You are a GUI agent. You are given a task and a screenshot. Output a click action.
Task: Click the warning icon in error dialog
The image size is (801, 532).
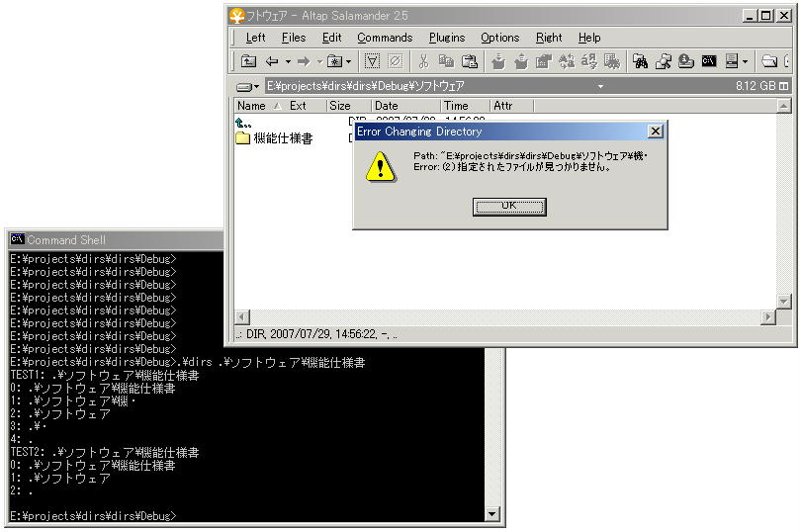click(x=380, y=166)
